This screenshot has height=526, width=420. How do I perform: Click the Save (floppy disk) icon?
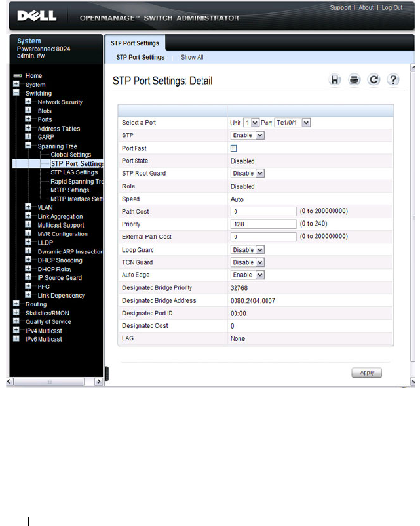click(x=335, y=80)
